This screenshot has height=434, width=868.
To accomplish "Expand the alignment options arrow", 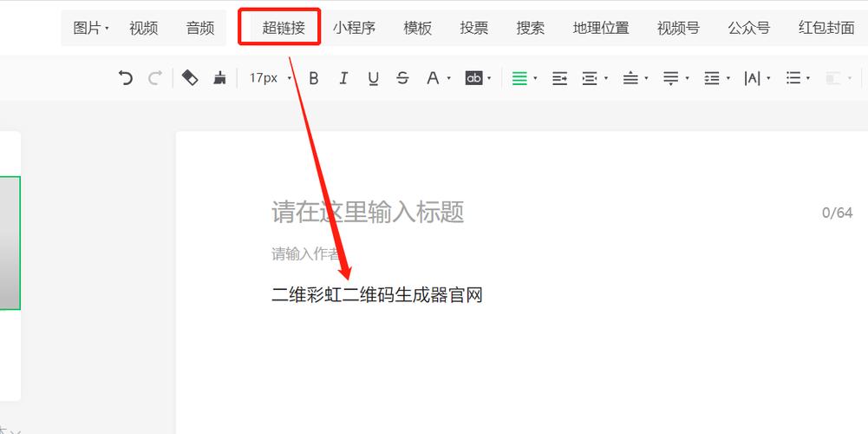I will [x=535, y=79].
